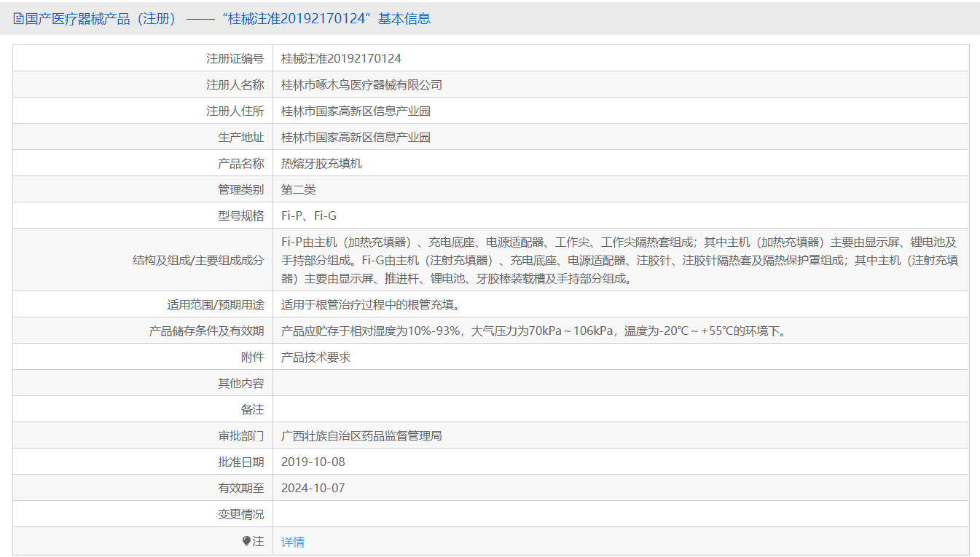Select the label 注册证编号
The image size is (980, 557).
point(235,58)
